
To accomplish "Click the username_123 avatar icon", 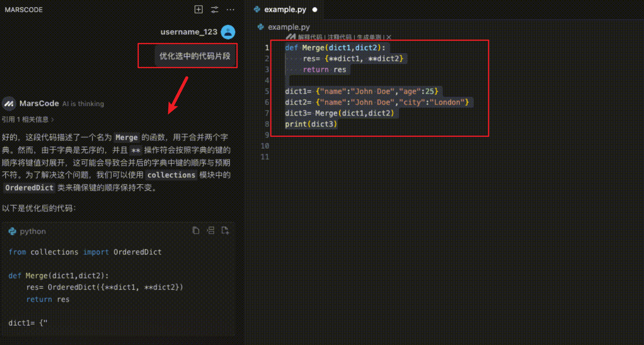I will click(228, 32).
